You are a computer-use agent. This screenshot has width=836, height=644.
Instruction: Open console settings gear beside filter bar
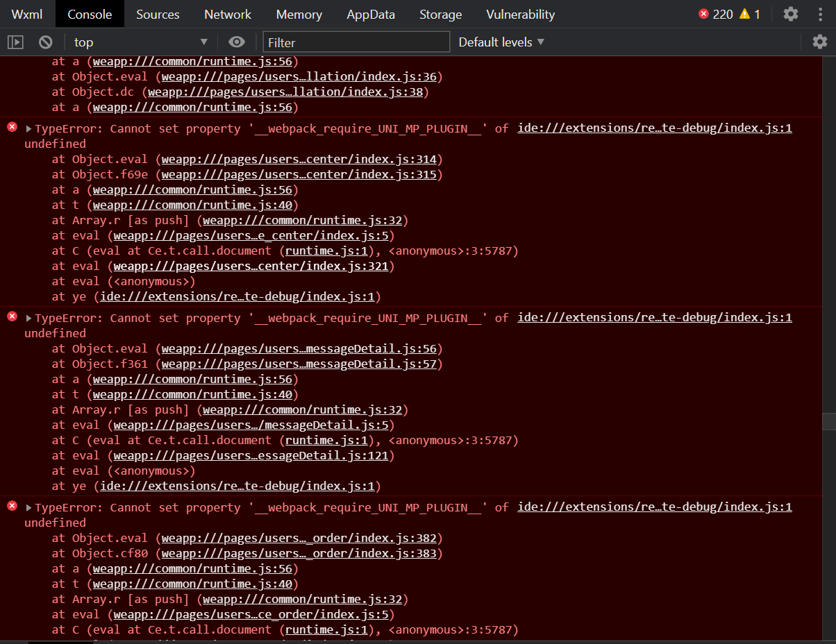pos(820,42)
